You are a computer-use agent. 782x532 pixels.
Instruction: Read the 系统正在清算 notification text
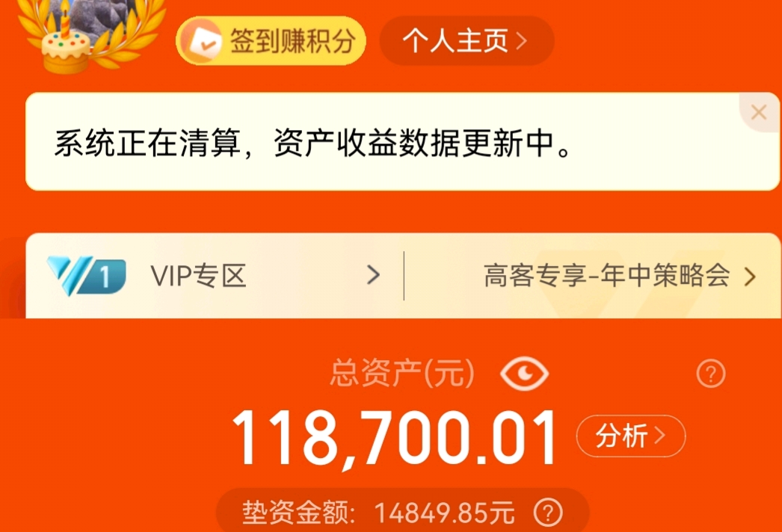(x=313, y=143)
